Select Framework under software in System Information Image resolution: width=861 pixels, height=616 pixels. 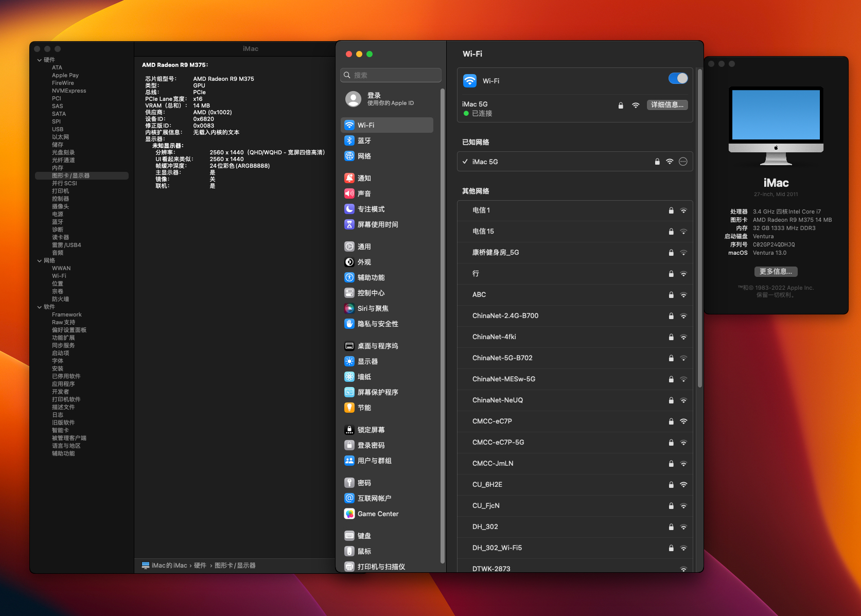click(67, 315)
